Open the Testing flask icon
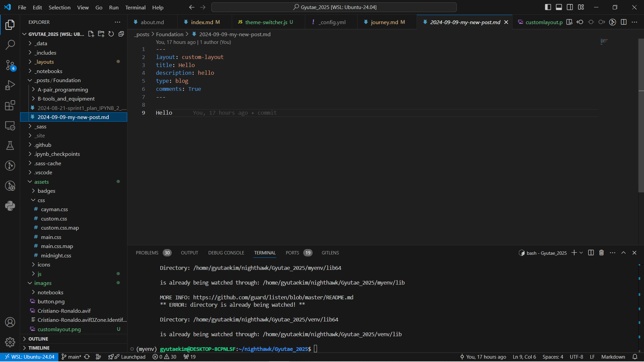 pyautogui.click(x=10, y=145)
